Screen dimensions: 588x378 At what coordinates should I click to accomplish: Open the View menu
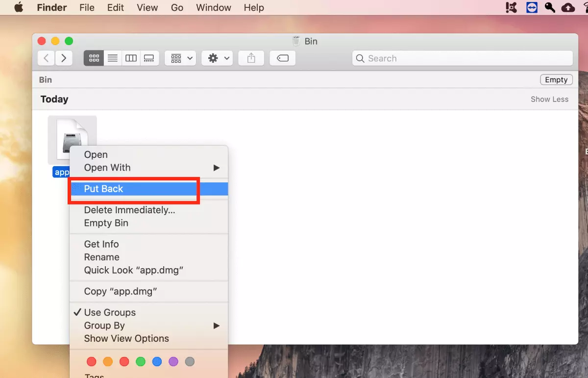pos(147,7)
